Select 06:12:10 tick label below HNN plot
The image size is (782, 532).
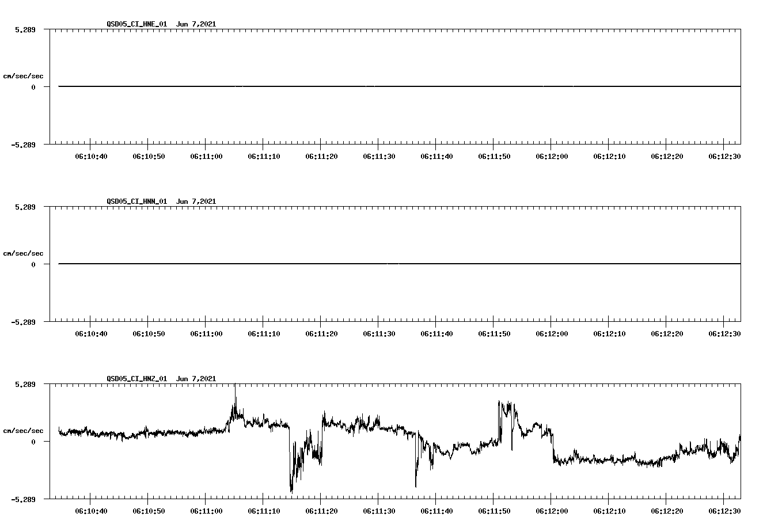609,334
